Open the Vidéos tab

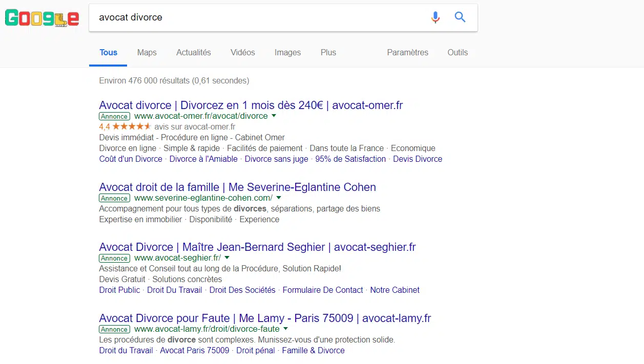coord(242,52)
